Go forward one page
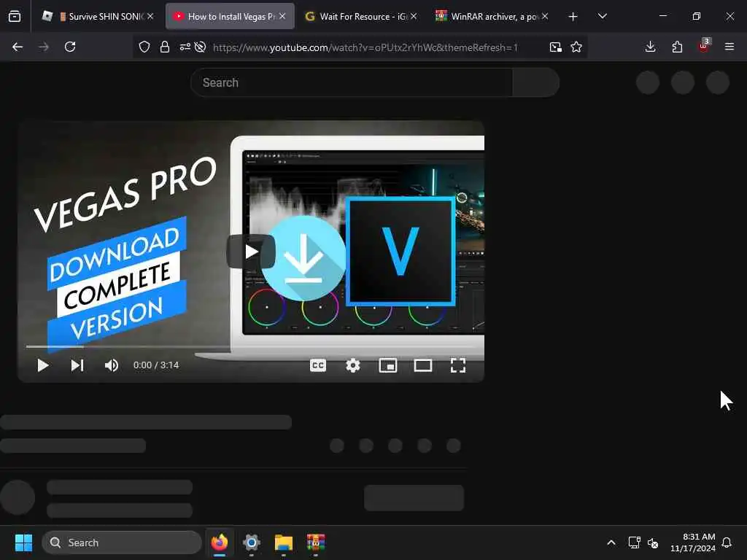747x560 pixels. (44, 47)
